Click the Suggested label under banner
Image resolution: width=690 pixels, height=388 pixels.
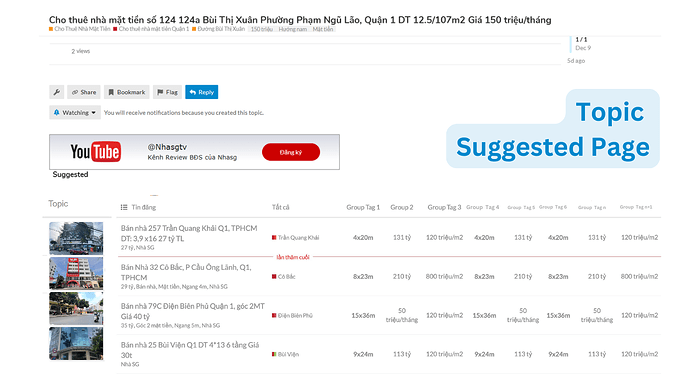coord(70,175)
